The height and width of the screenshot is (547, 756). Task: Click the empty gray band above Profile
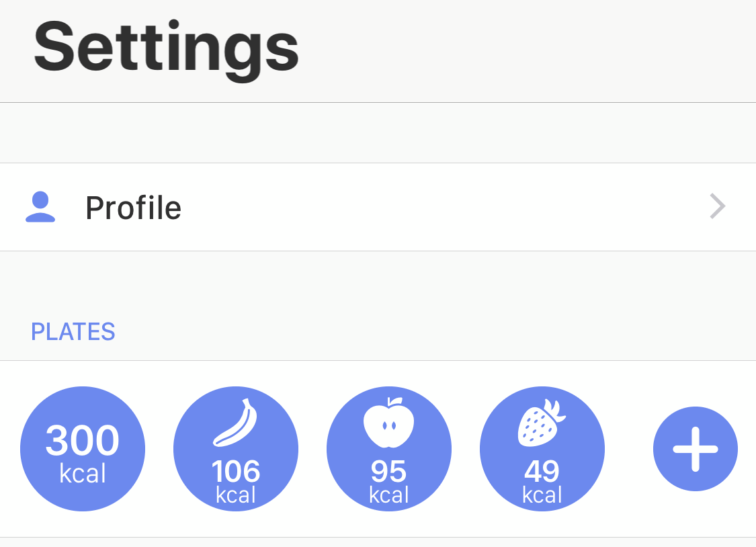click(x=378, y=133)
